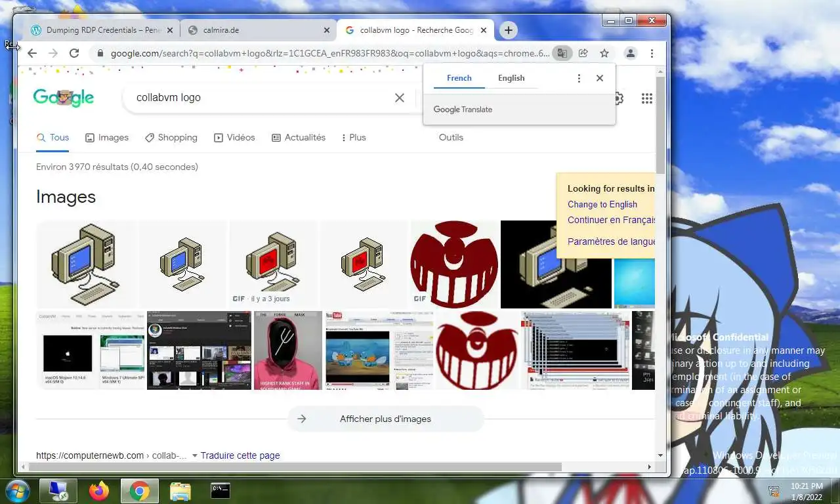Click Change to English link
Viewport: 840px width, 504px height.
[602, 204]
